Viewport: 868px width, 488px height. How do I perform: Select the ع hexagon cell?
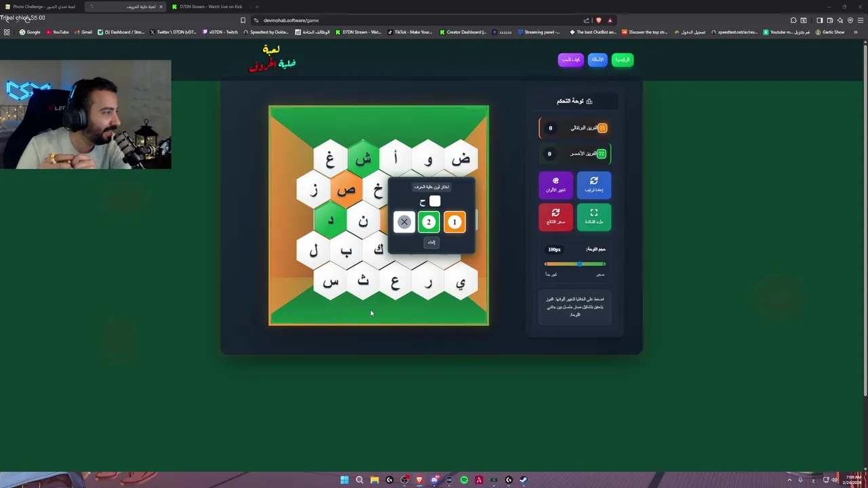[x=395, y=281]
